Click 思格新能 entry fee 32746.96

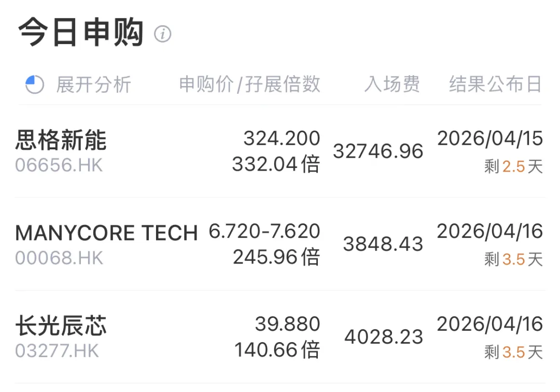[x=378, y=151]
